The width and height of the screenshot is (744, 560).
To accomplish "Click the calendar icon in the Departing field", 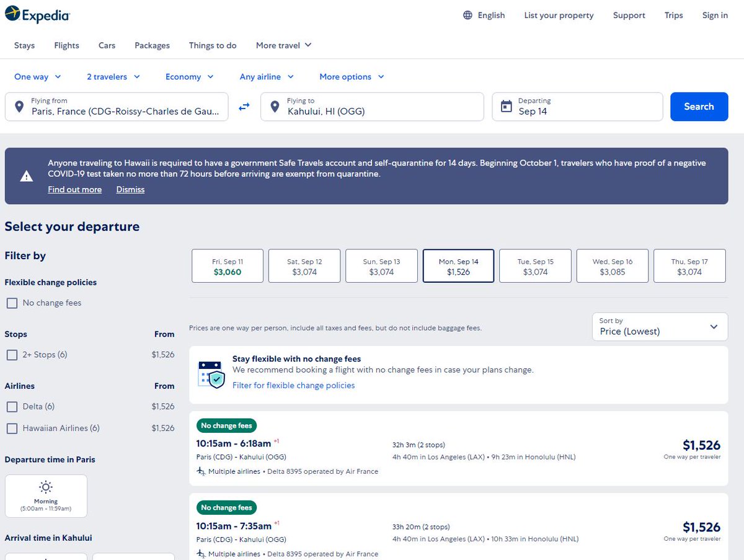I will [x=507, y=107].
